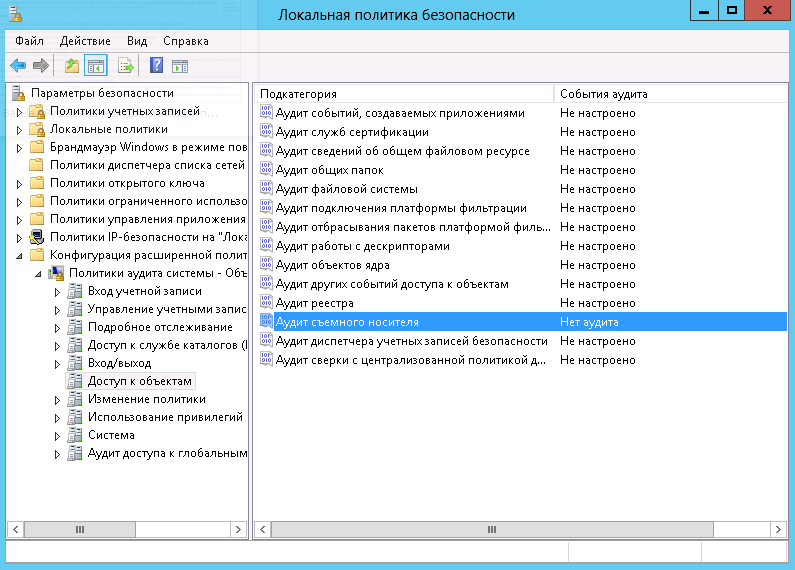Image resolution: width=795 pixels, height=570 pixels.
Task: Open the Файл menu
Action: pos(29,41)
